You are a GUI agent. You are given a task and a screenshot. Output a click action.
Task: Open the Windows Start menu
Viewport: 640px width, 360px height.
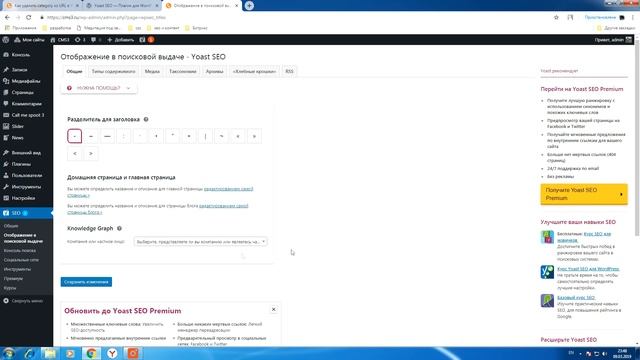[9, 353]
